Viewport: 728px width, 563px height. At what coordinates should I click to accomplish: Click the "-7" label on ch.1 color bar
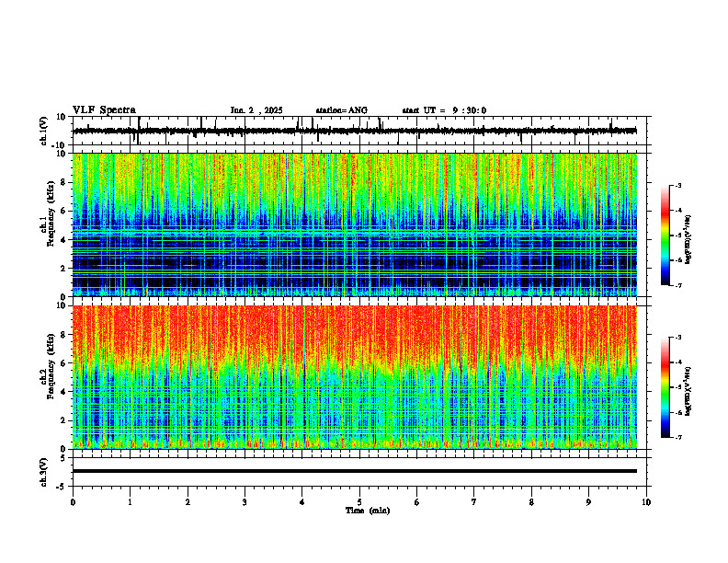point(677,285)
